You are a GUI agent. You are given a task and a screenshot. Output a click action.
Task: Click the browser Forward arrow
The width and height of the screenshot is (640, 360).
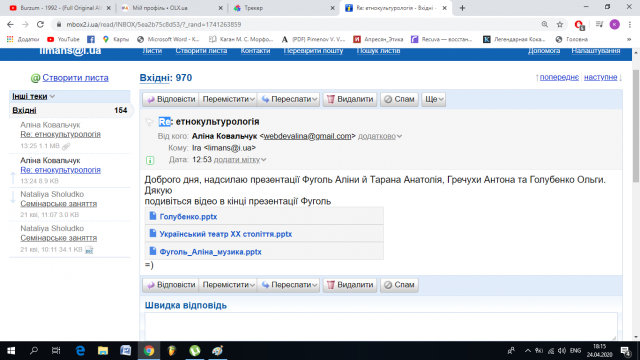click(25, 24)
